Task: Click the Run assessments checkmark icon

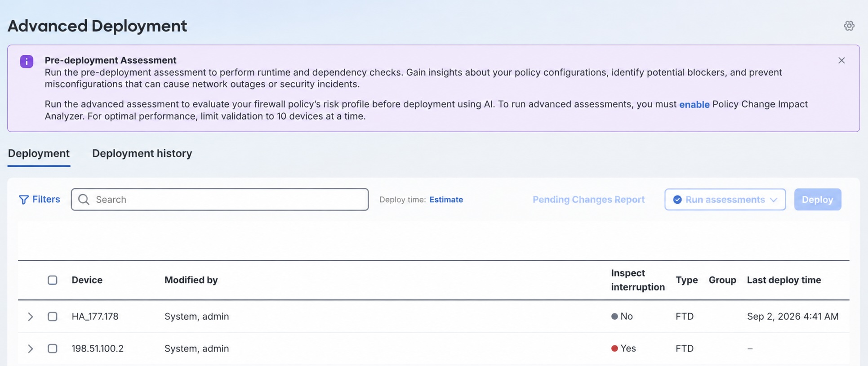Action: 677,200
